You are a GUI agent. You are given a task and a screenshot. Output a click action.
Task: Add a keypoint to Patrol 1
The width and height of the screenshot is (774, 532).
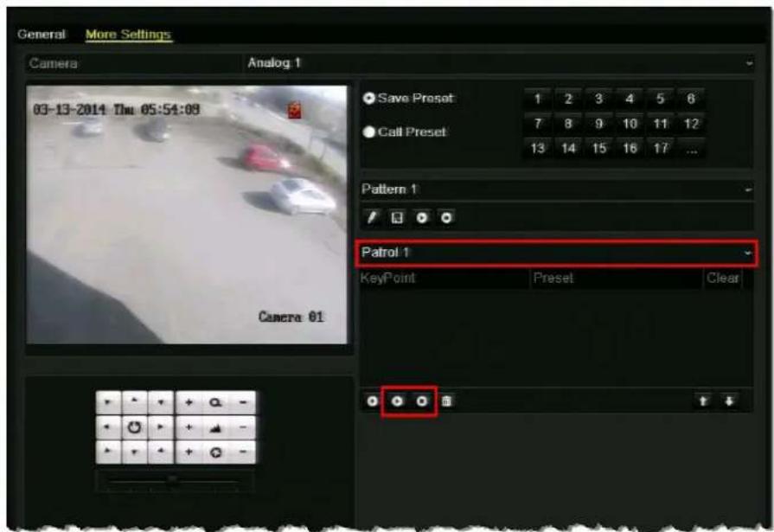[372, 401]
